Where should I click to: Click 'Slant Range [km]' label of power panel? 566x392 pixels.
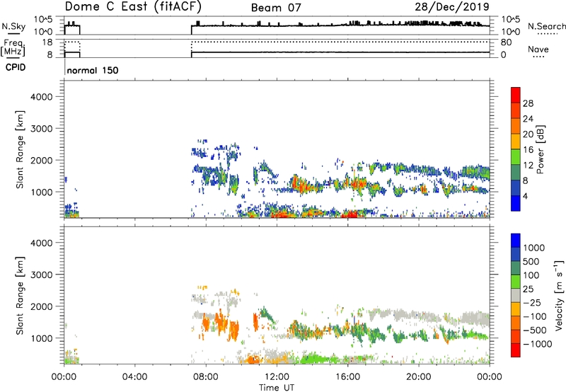click(x=20, y=149)
